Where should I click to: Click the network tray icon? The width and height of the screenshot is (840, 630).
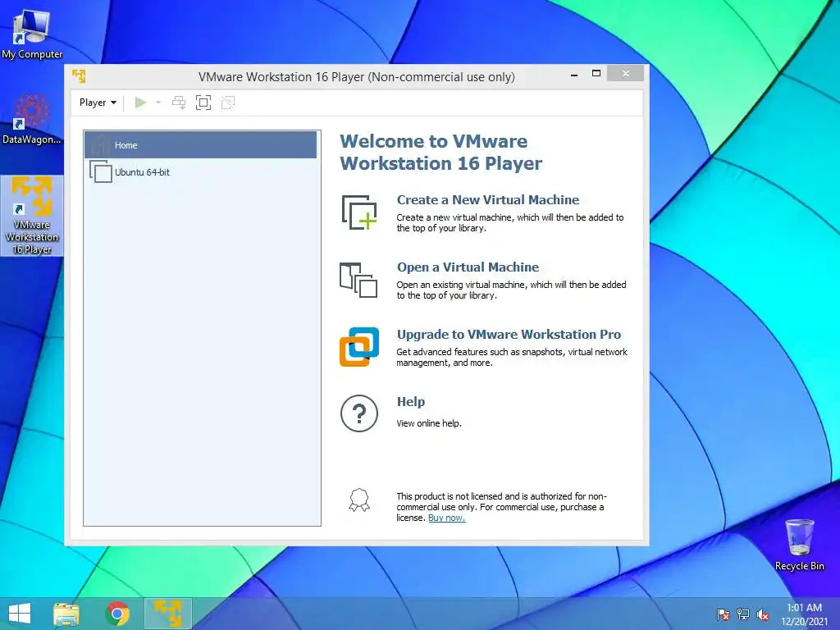click(743, 614)
